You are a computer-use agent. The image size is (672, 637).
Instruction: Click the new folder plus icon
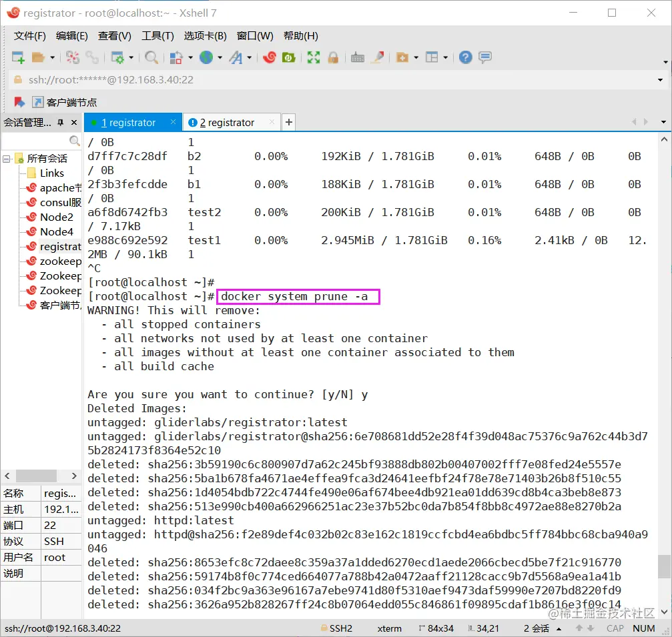402,57
